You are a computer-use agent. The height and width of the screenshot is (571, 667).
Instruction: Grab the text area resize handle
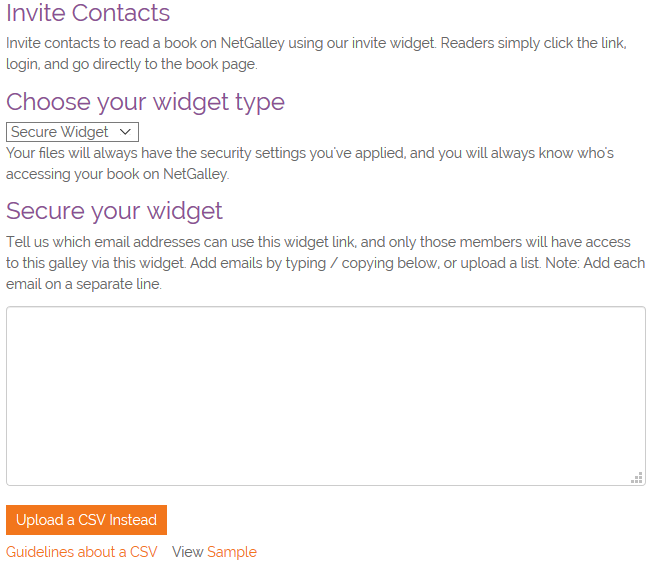pyautogui.click(x=637, y=478)
